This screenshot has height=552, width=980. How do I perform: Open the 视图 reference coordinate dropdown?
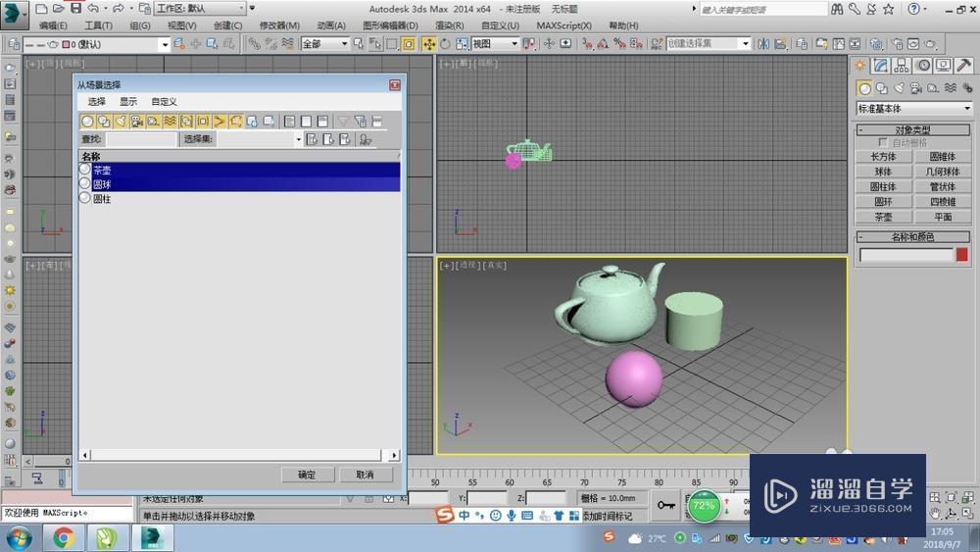[495, 44]
